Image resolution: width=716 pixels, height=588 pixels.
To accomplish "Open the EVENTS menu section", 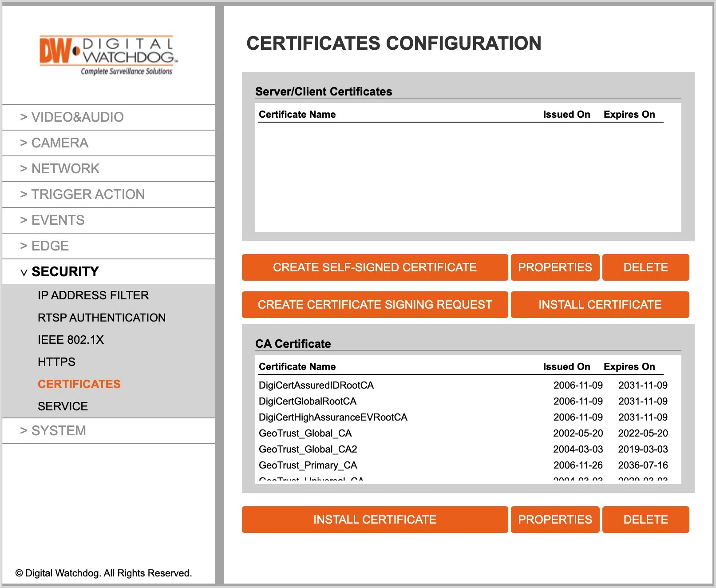I will click(109, 220).
